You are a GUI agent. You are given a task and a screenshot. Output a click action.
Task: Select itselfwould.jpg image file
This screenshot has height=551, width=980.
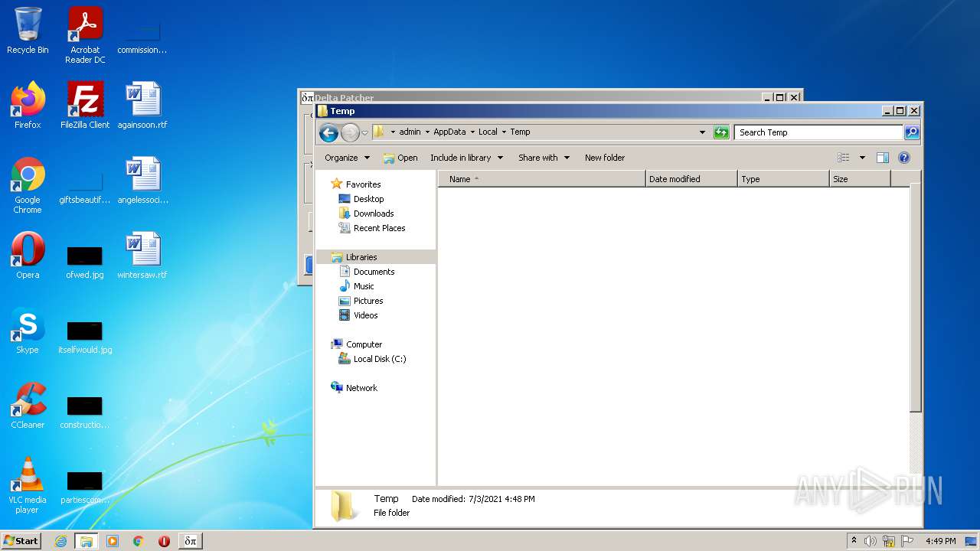85,337
